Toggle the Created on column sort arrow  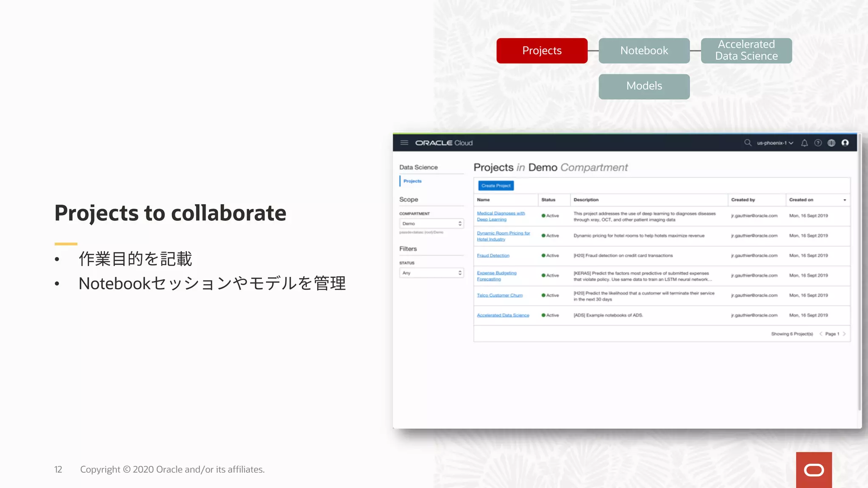click(x=845, y=200)
